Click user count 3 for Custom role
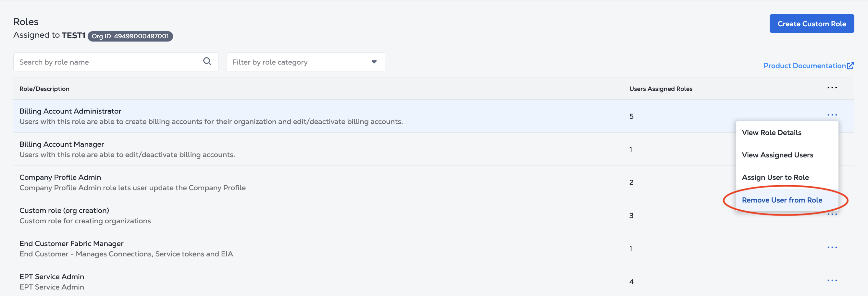868x296 pixels. tap(631, 216)
